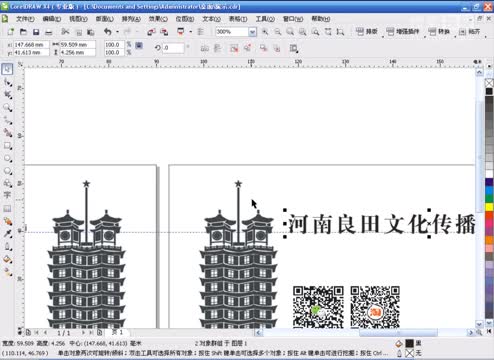Select the Ellipse tool
This screenshot has width=494, height=360.
pos(7,158)
